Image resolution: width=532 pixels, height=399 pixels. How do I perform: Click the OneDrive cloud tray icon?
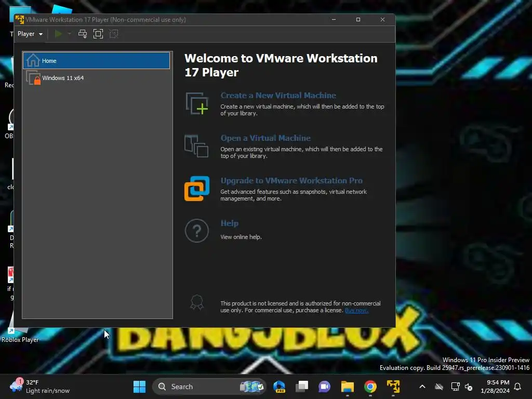pyautogui.click(x=439, y=387)
